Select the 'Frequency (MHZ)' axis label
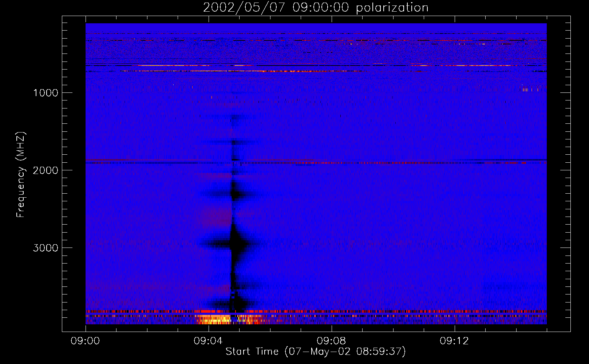The image size is (589, 364). pos(21,175)
